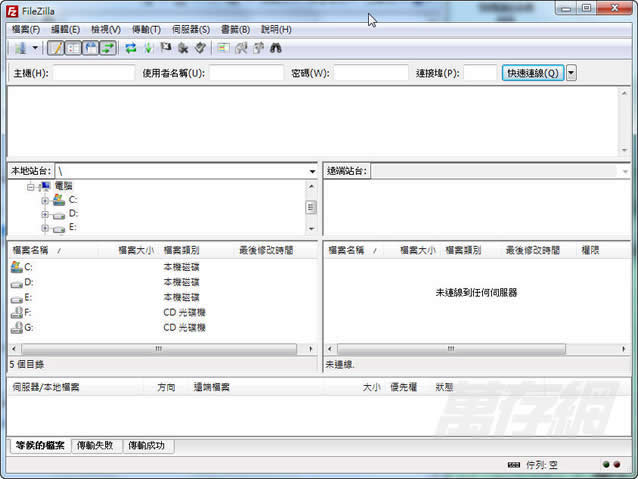Click the process queue green arrow icon
Viewport: 638px width, 479px height.
point(149,48)
